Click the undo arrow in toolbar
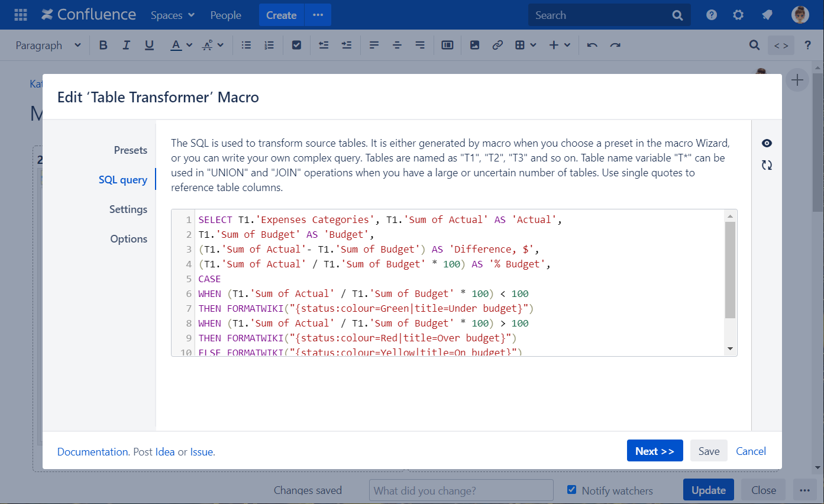This screenshot has width=824, height=504. click(x=592, y=45)
